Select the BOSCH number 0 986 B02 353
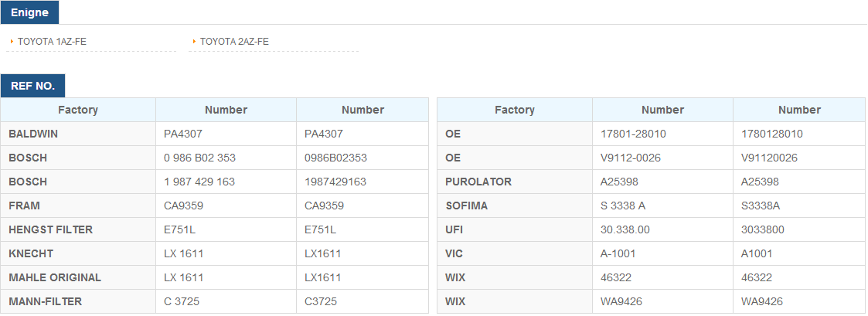The width and height of the screenshot is (868, 316). [x=200, y=158]
